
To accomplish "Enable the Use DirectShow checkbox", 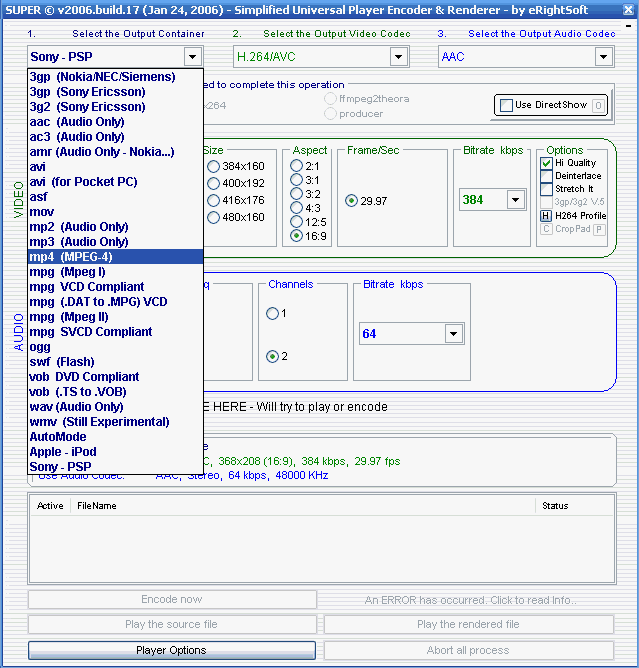I will click(506, 105).
